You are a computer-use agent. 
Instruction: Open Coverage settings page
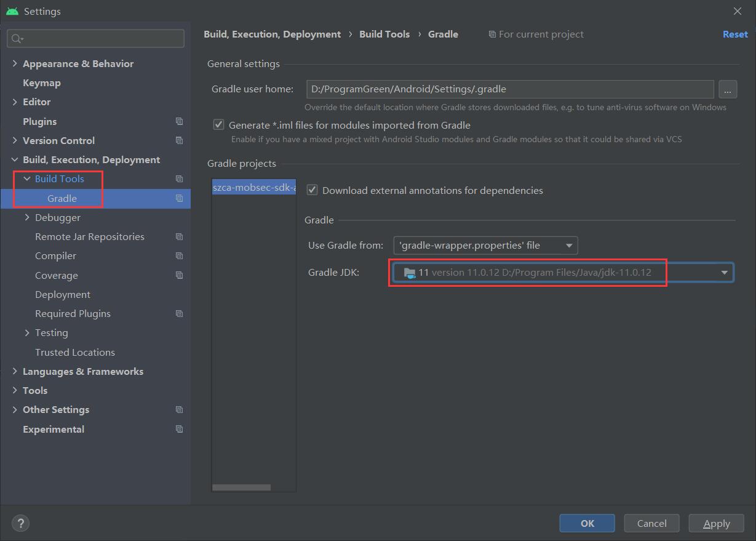click(57, 275)
